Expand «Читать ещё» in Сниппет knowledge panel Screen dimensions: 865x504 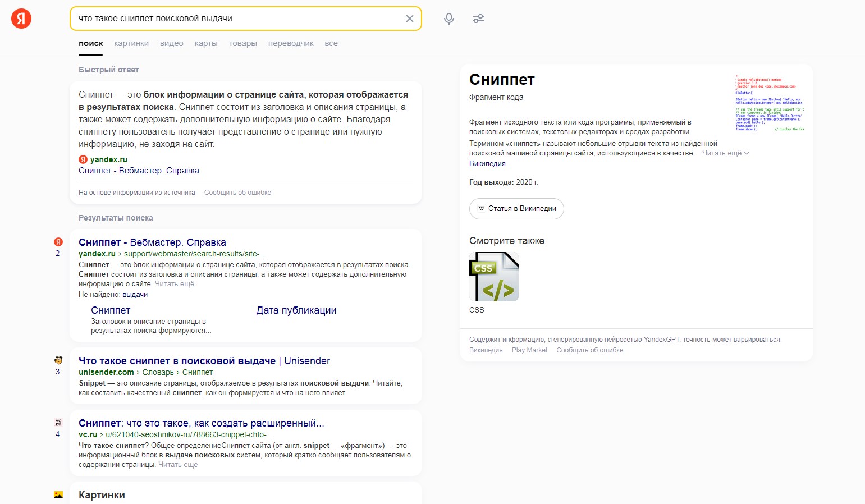tap(725, 153)
